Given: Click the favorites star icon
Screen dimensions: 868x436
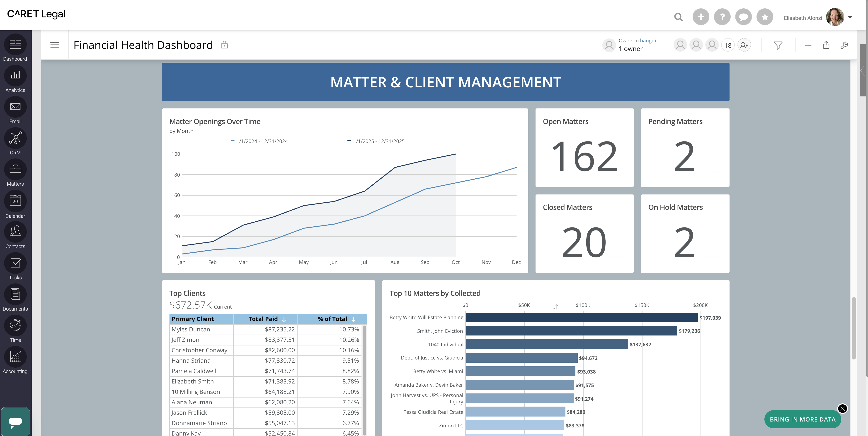Looking at the screenshot, I should coord(765,17).
